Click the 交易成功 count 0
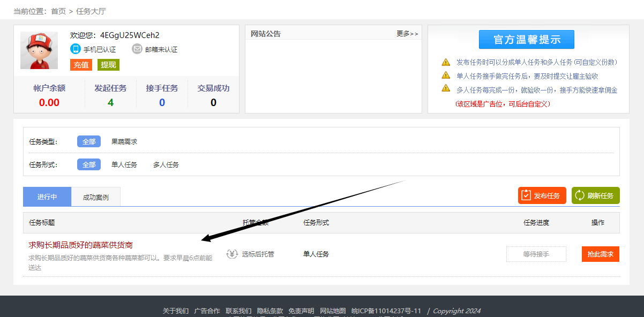Viewport: 644px width, 317px height. click(x=213, y=103)
